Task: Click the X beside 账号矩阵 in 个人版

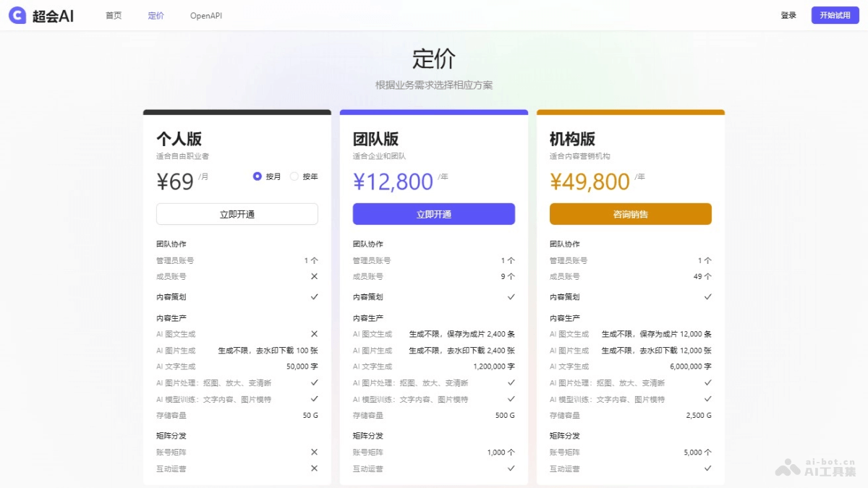Action: [x=314, y=452]
